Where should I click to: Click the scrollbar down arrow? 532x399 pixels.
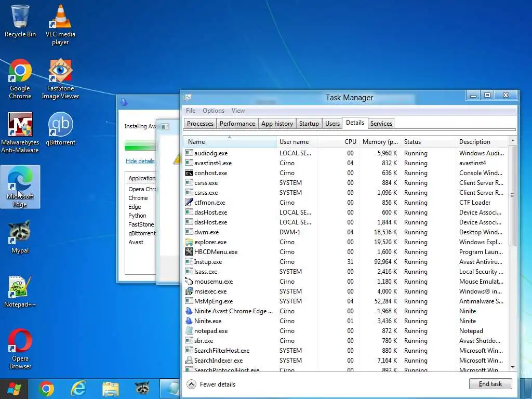point(513,367)
